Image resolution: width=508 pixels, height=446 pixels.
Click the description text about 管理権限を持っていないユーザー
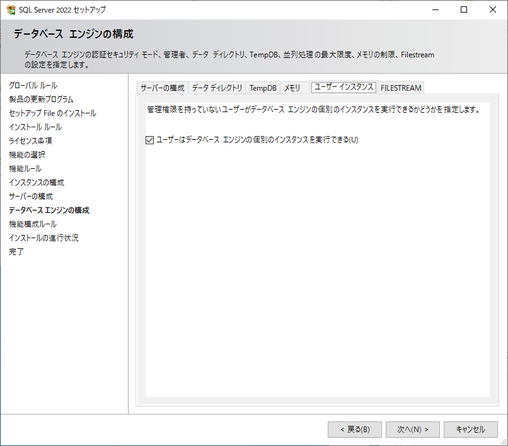pos(313,110)
